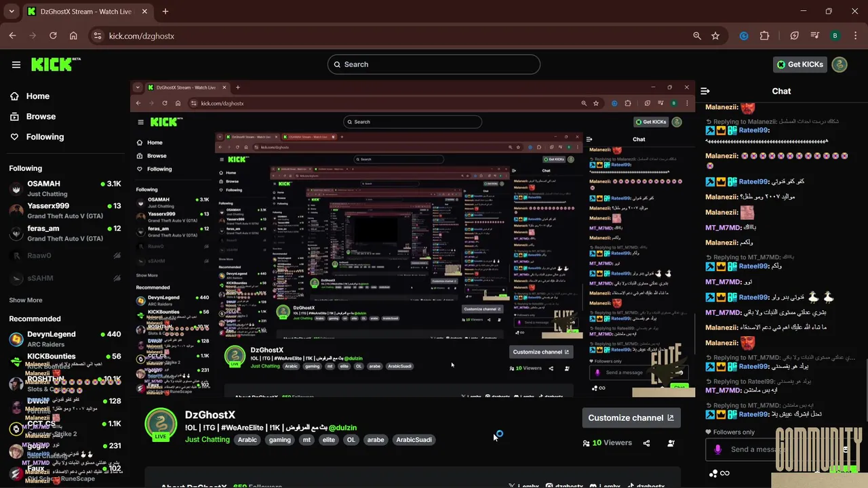
Task: Bookmark this page with the star icon
Action: [715, 36]
